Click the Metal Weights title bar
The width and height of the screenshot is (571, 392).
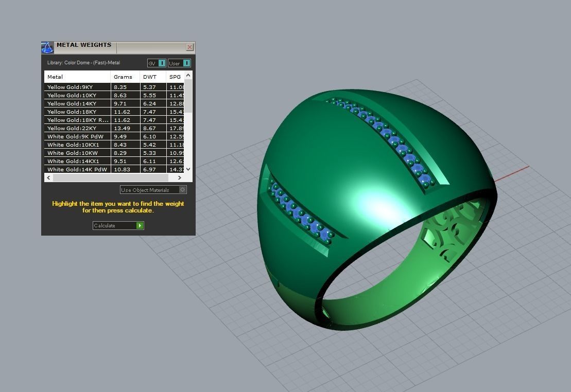pos(118,47)
